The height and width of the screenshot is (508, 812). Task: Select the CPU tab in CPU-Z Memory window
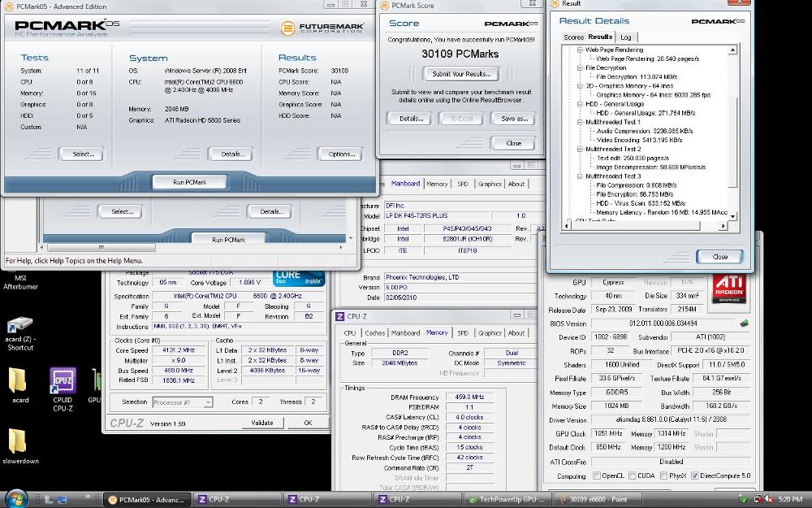point(350,332)
